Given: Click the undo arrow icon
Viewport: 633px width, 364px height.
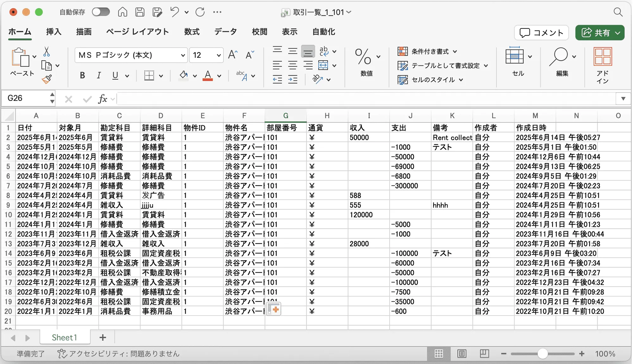Looking at the screenshot, I should click(x=174, y=12).
